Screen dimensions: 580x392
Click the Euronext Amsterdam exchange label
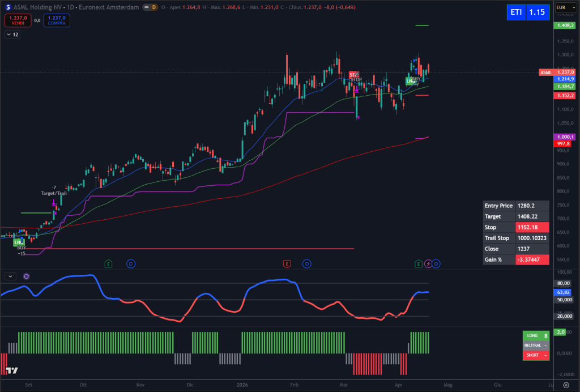click(108, 7)
